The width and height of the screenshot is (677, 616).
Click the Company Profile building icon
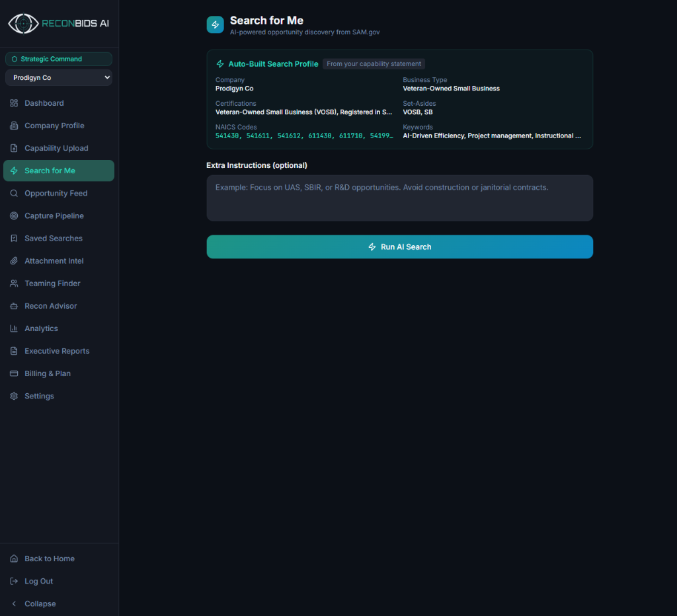(x=14, y=126)
